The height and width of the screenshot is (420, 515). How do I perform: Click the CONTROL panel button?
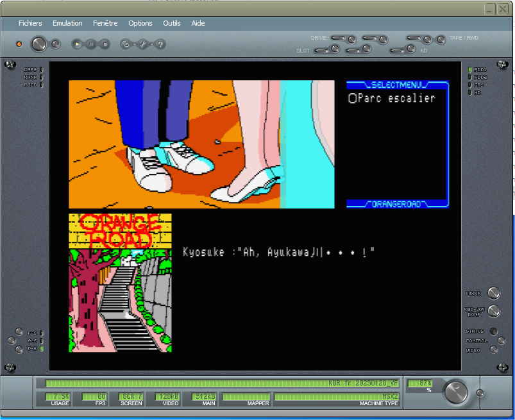click(501, 340)
